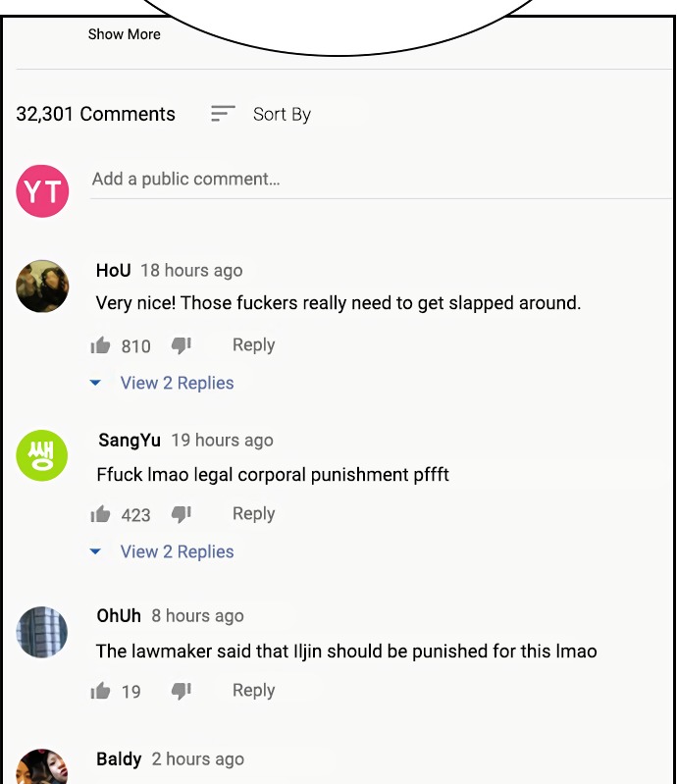This screenshot has width=677, height=784.
Task: Open the Sort By comments dropdown
Action: (x=282, y=115)
